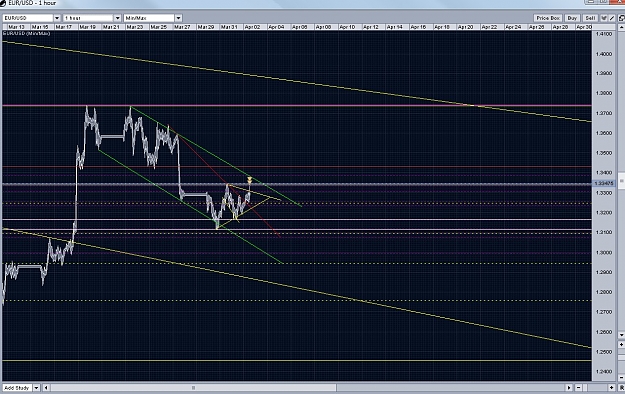Open the 1 hour timeframe dropdown
Screen dimensions: 625x394
(92, 18)
